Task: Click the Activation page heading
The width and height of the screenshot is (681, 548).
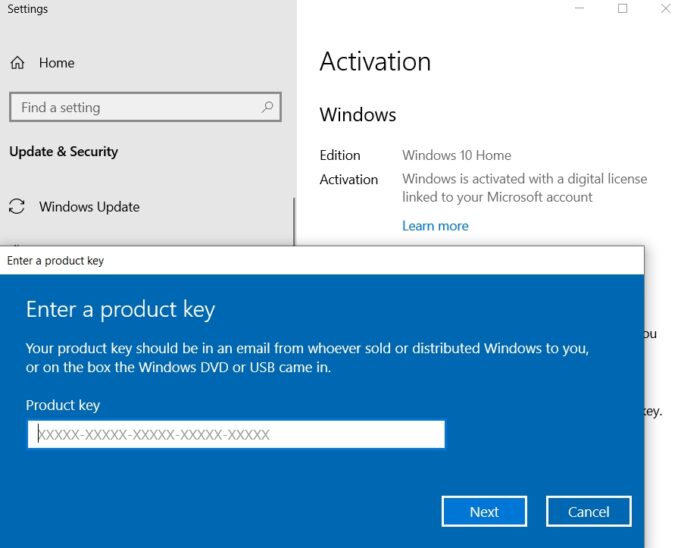Action: click(x=375, y=62)
